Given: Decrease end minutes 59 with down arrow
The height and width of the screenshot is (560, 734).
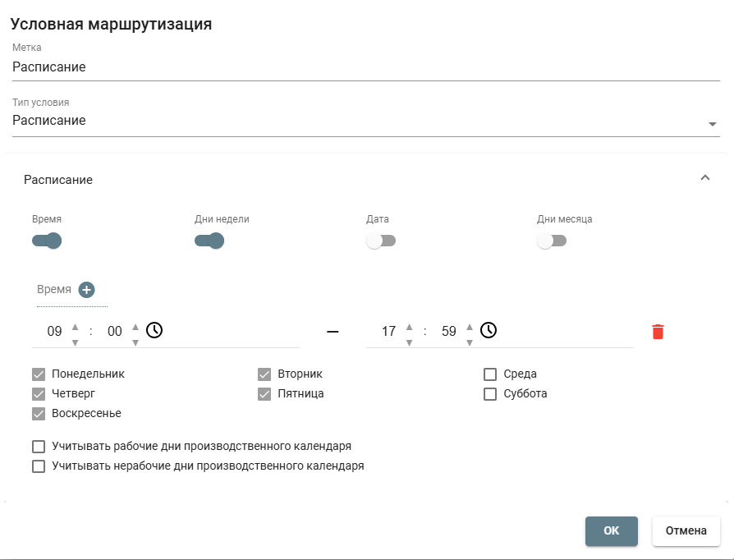Looking at the screenshot, I should pyautogui.click(x=470, y=342).
